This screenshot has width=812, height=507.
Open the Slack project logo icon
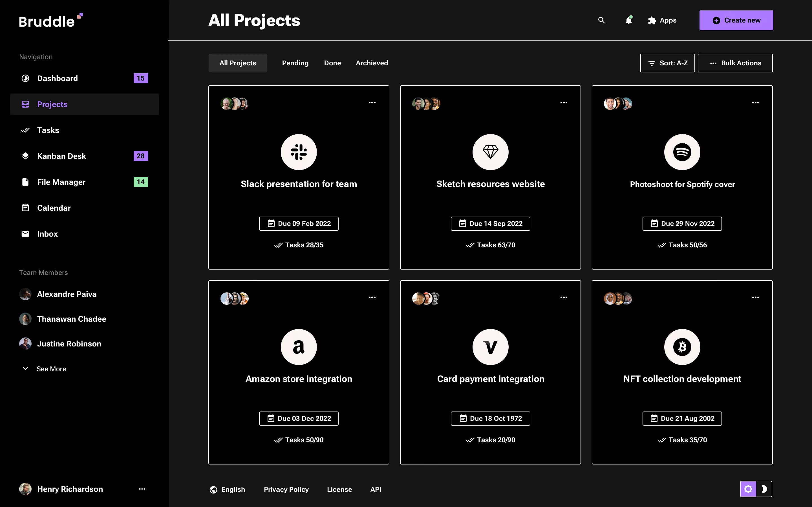coord(298,152)
